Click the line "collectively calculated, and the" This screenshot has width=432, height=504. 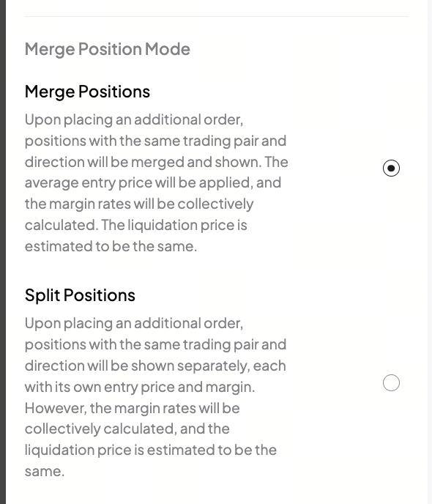pos(127,429)
